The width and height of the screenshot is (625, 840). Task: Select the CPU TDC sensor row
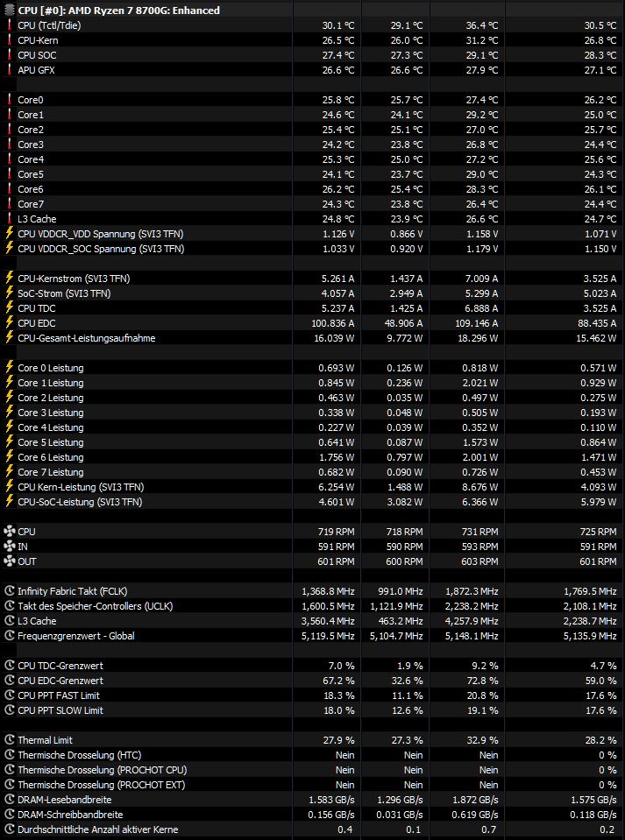(312, 308)
